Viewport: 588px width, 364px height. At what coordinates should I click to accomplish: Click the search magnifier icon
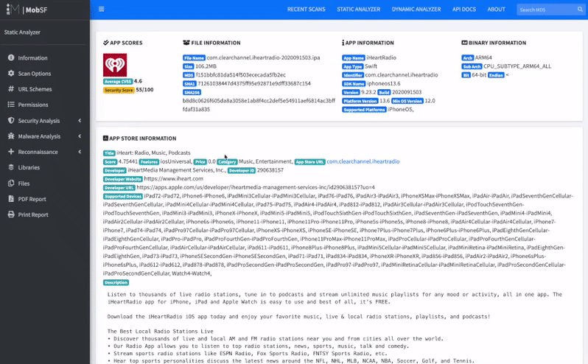pyautogui.click(x=580, y=10)
